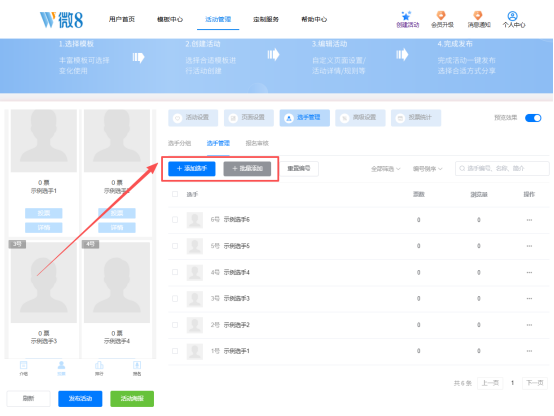Click 示例选手4 photo thumbnail in preview
Viewport: 554px width, 416px height.
[117, 282]
